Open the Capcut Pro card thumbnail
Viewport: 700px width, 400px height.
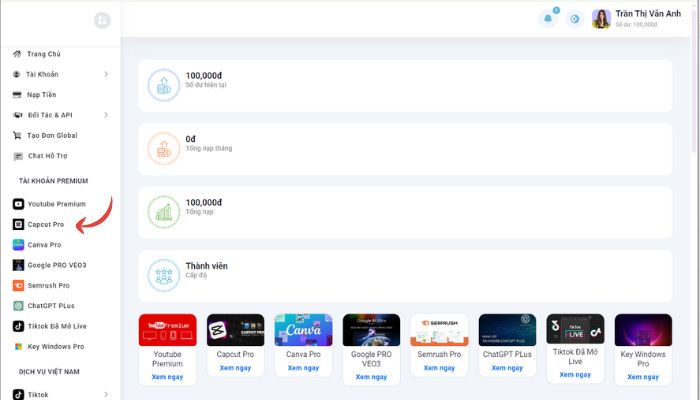click(235, 330)
